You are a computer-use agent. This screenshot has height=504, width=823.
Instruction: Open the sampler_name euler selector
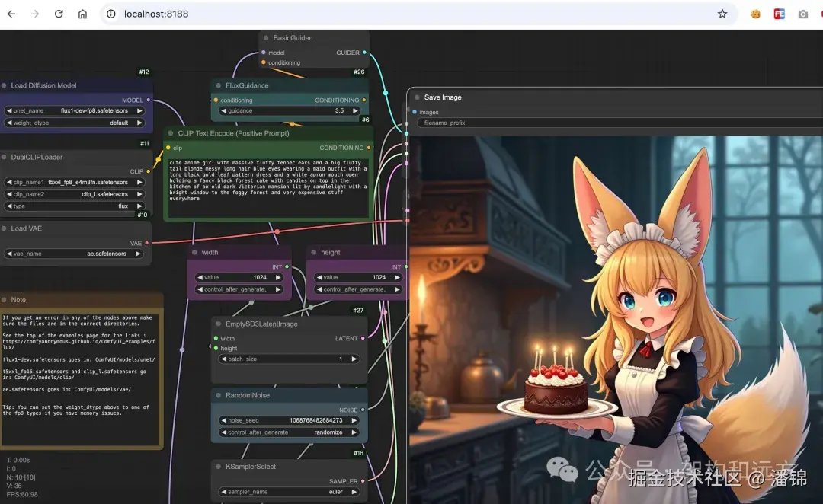pyautogui.click(x=290, y=492)
